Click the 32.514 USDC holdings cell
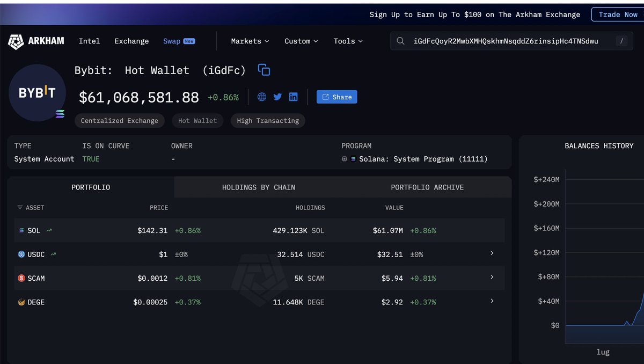 [x=301, y=254]
